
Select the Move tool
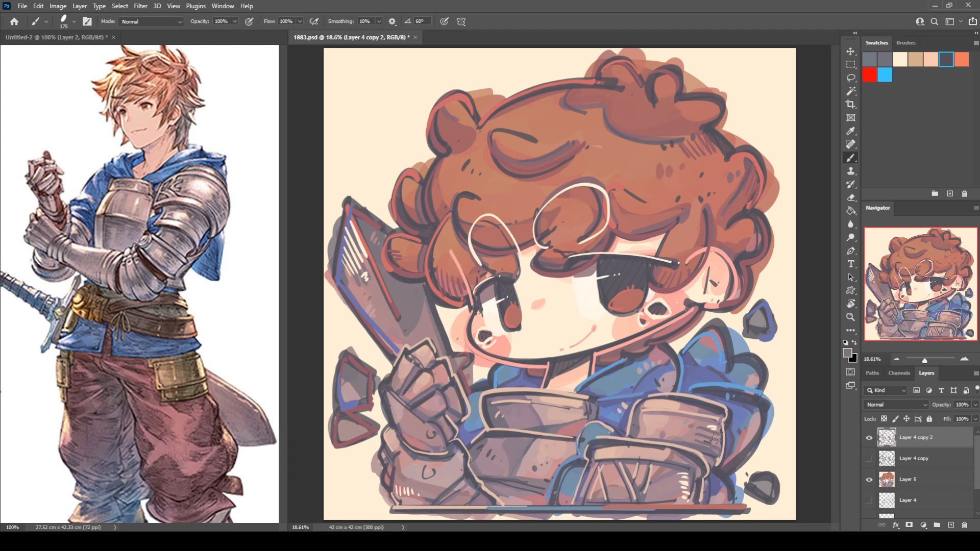point(850,52)
